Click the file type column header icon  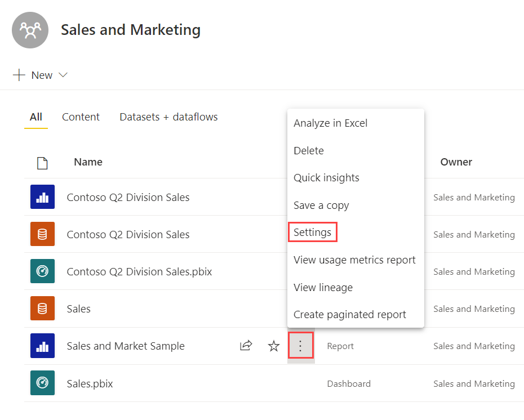pos(42,163)
